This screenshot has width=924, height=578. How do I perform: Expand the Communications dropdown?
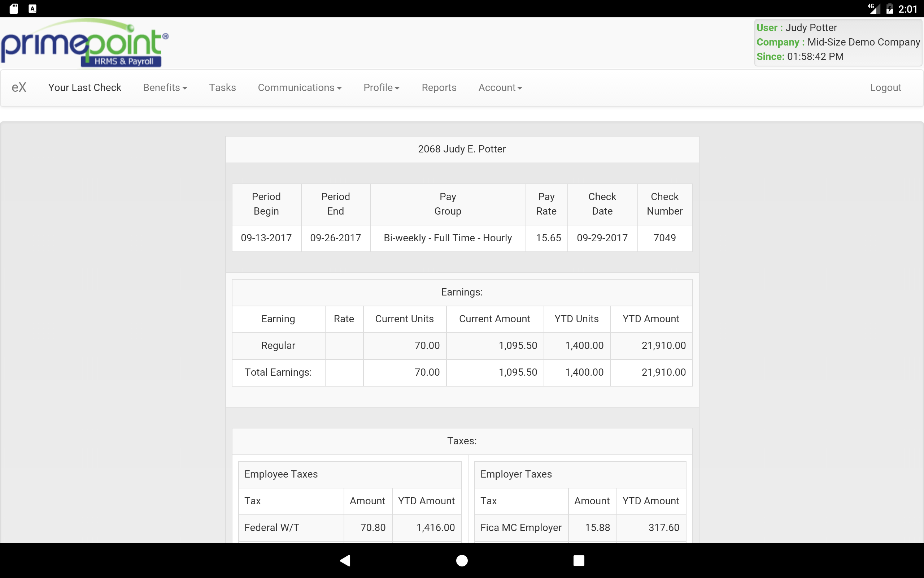pos(300,87)
